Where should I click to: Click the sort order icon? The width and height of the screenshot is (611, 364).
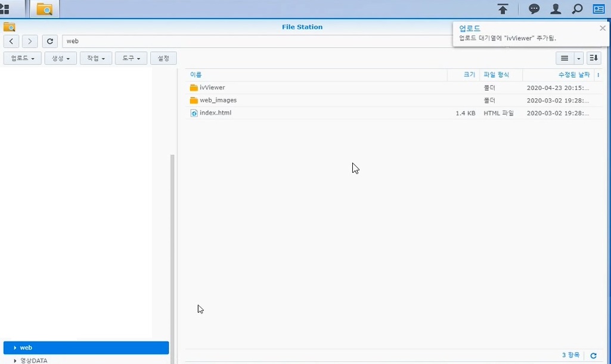tap(594, 58)
